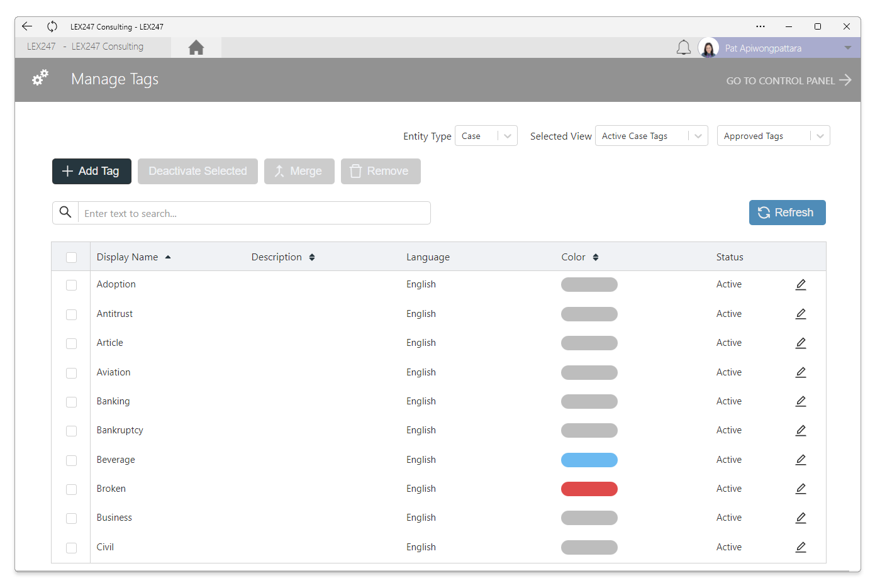875x588 pixels.
Task: Click the back arrow in the title bar
Action: (x=27, y=26)
